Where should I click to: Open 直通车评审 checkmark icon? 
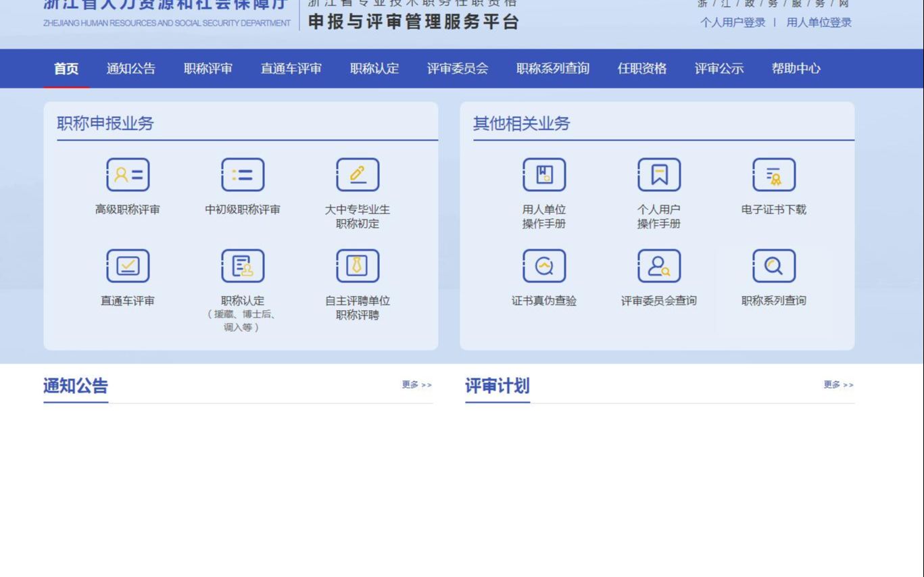click(128, 266)
